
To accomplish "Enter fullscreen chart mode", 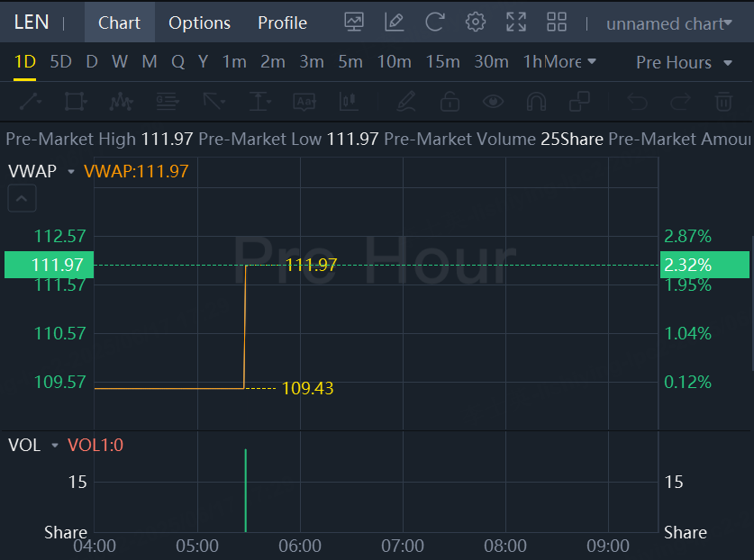I will tap(516, 23).
